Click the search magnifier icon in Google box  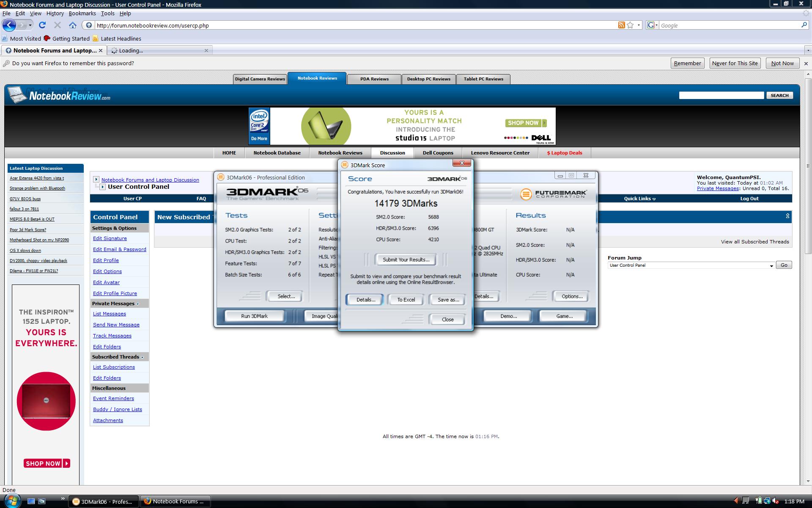click(x=804, y=25)
